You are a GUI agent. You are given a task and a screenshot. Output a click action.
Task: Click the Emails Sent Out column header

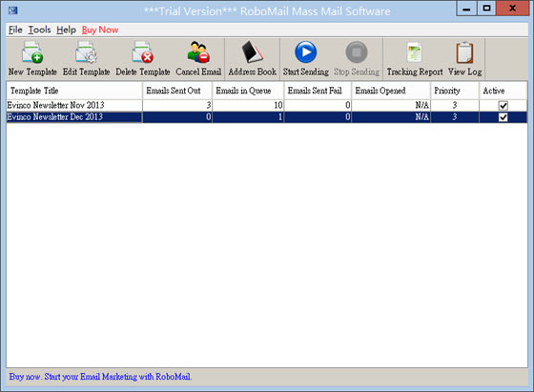coord(177,91)
